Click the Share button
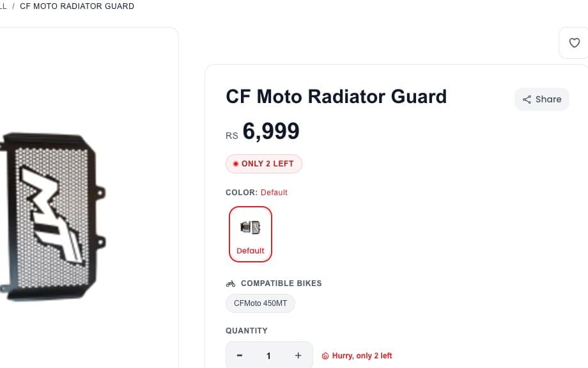Screen dimensions: 588x368 click(542, 99)
